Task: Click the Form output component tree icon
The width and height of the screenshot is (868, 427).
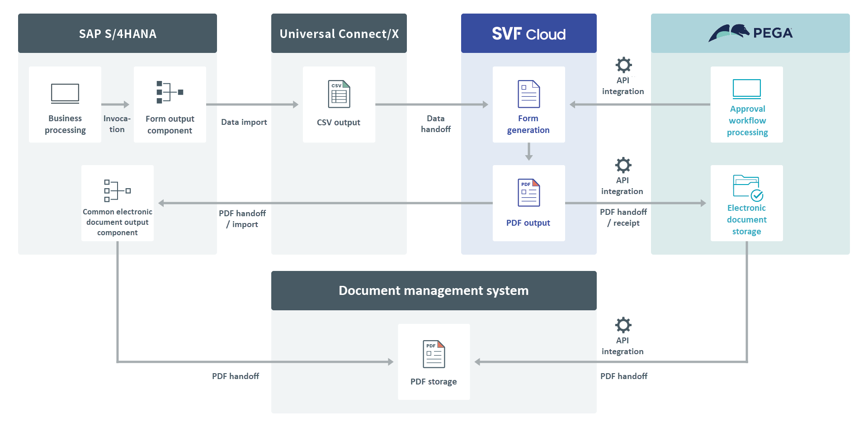Action: (x=170, y=92)
